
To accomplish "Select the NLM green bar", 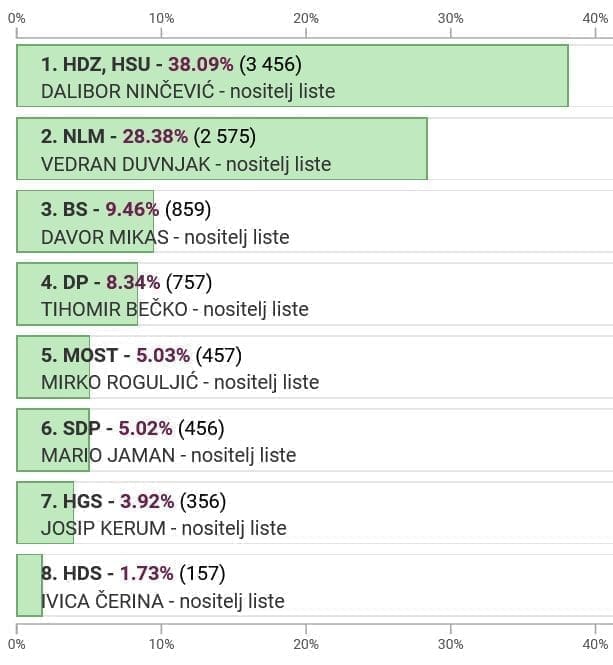I will point(380,149).
